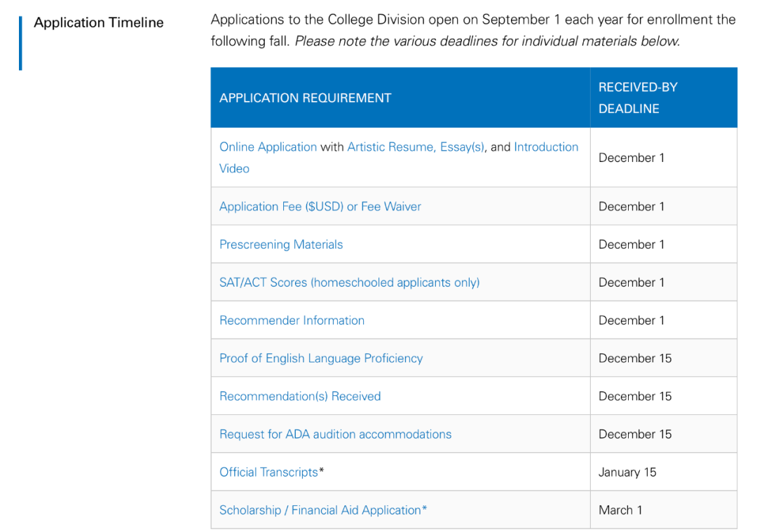Open the Recommendation(s) Received link
Viewport: 757px width, 532px height.
click(x=300, y=396)
